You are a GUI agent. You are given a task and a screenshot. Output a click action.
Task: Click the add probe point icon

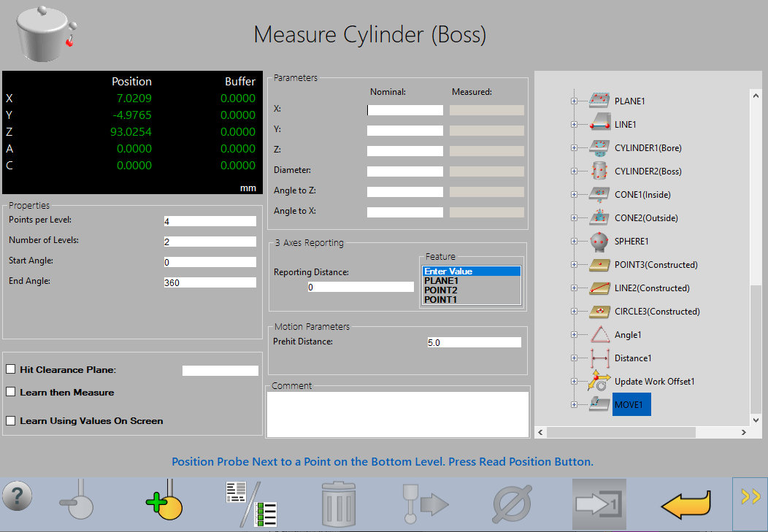[164, 501]
